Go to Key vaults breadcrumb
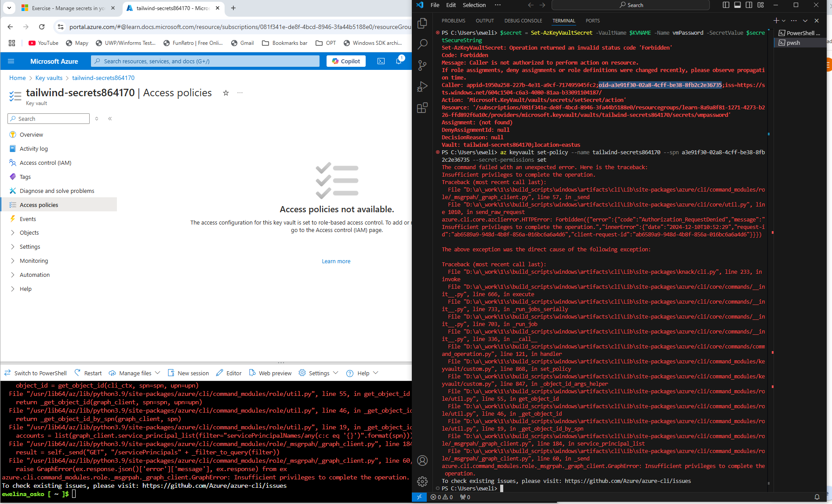Image resolution: width=832 pixels, height=504 pixels. [x=49, y=78]
